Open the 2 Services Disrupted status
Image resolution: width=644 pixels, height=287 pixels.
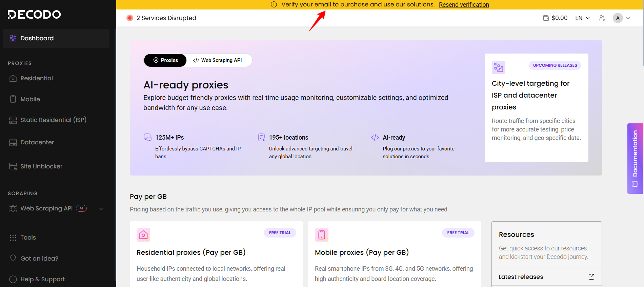[161, 18]
